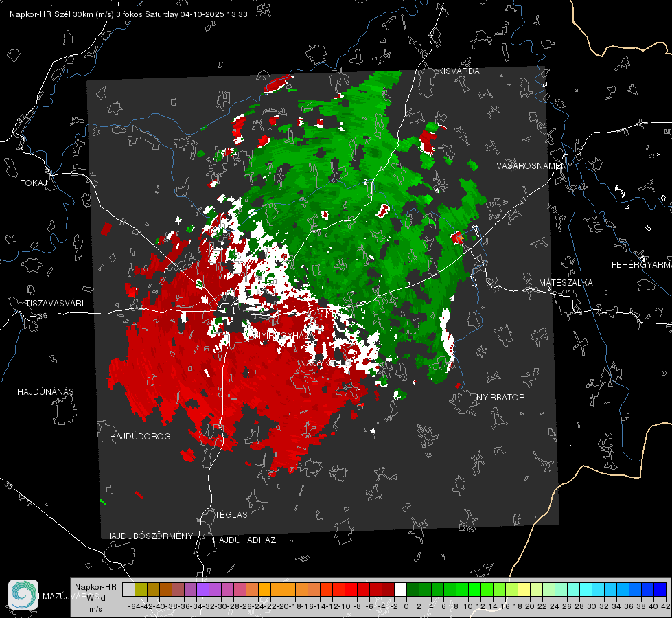The height and width of the screenshot is (618, 672).
Task: Click the FEHÉRGYARMAT town label
Action: click(642, 265)
